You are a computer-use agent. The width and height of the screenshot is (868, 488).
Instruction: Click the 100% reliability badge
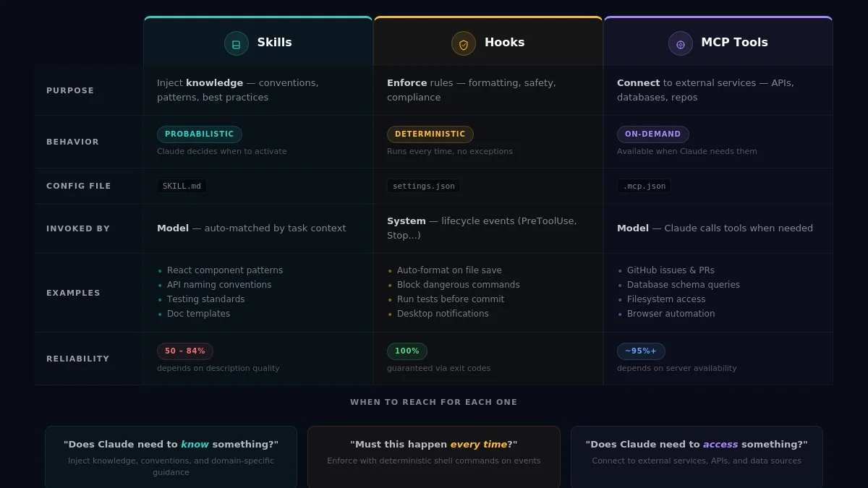[x=407, y=351]
